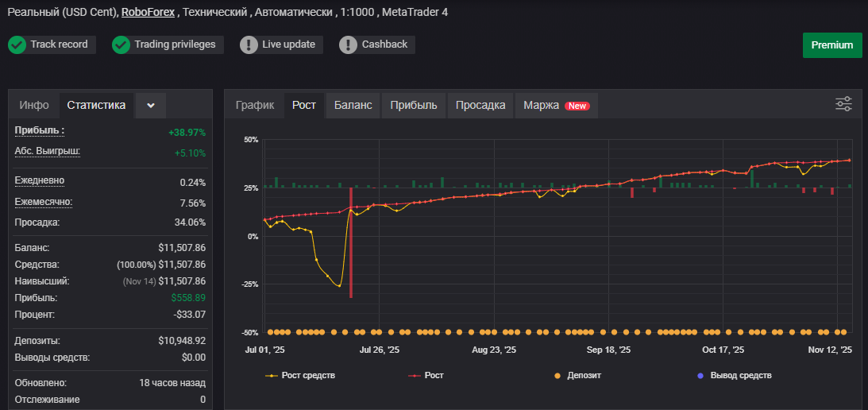Click the Sep 18, '25 axis date label

pos(608,350)
